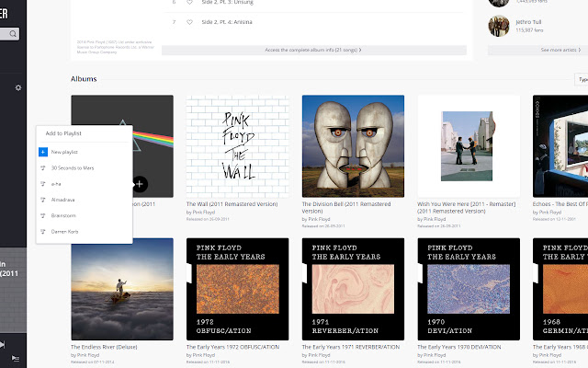Click playlist icon beside a-ha
The image size is (588, 368).
(x=43, y=184)
